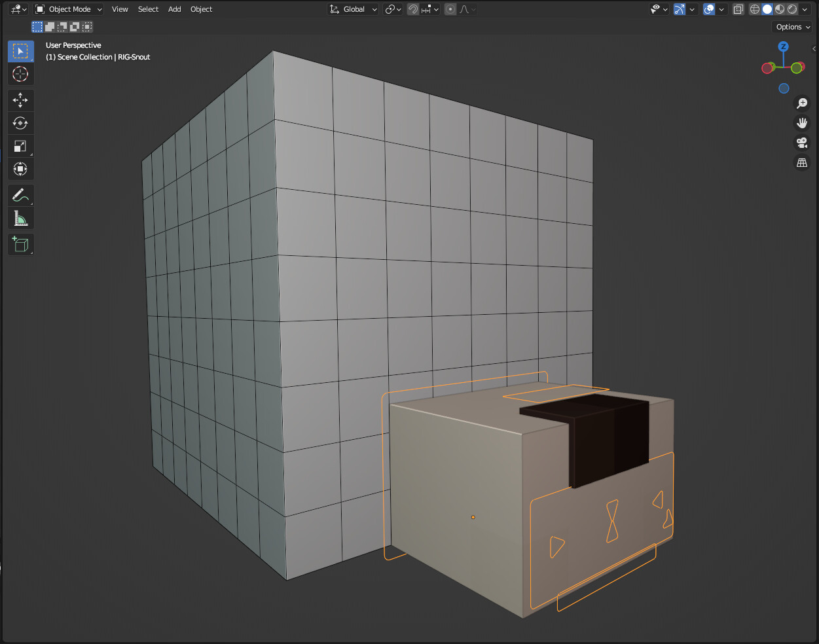Switch to rendered viewport shading
This screenshot has height=644, width=819.
[x=792, y=9]
